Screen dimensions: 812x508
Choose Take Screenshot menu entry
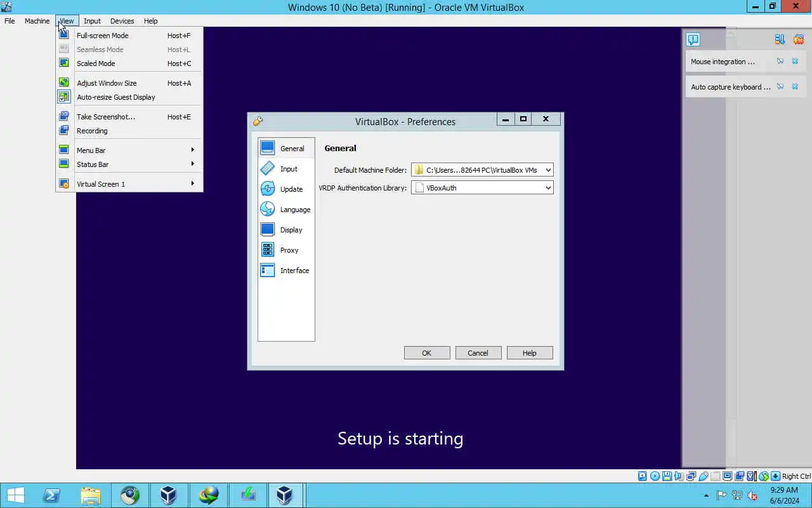[x=129, y=117]
